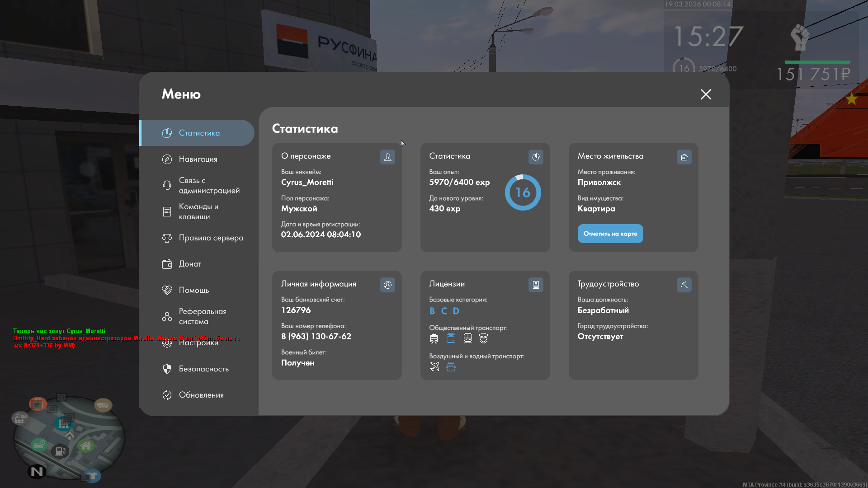
Task: Open the Навигация menu section
Action: (x=198, y=159)
